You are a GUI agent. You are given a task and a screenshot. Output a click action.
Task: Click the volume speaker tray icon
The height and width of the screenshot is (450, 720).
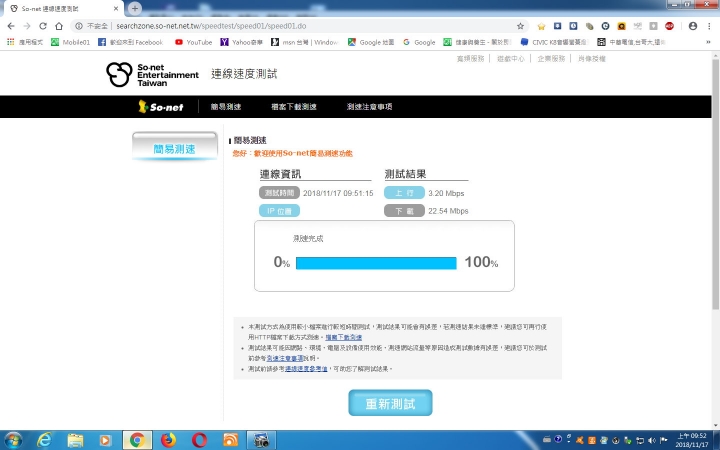tap(652, 440)
